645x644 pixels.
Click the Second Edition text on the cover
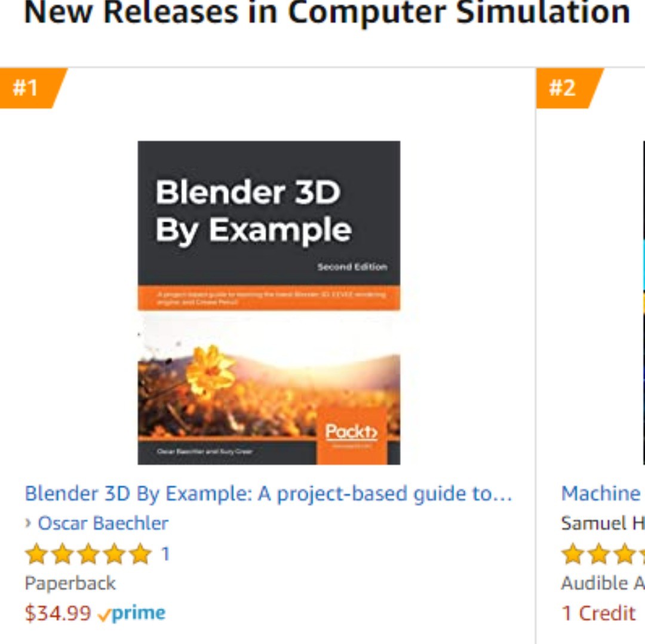pos(352,267)
